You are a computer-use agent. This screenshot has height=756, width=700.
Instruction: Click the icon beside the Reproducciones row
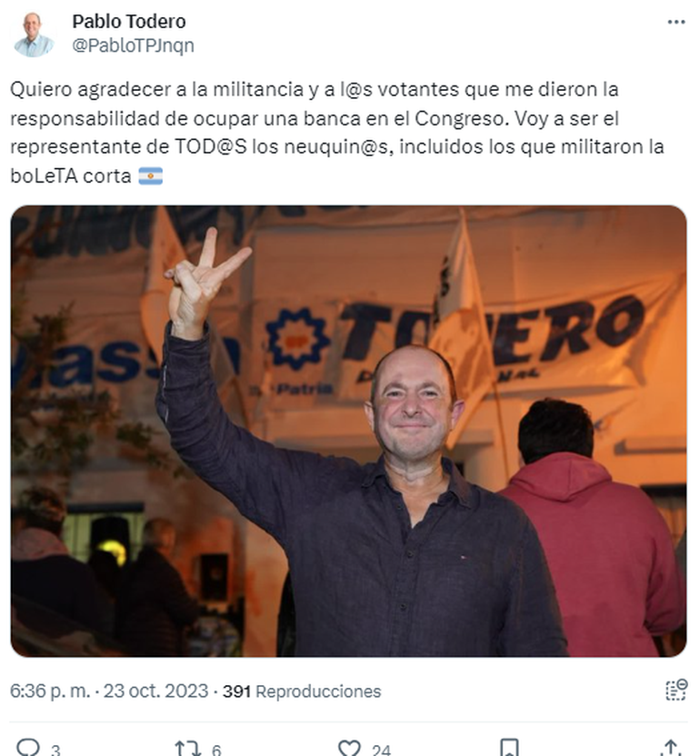(675, 690)
